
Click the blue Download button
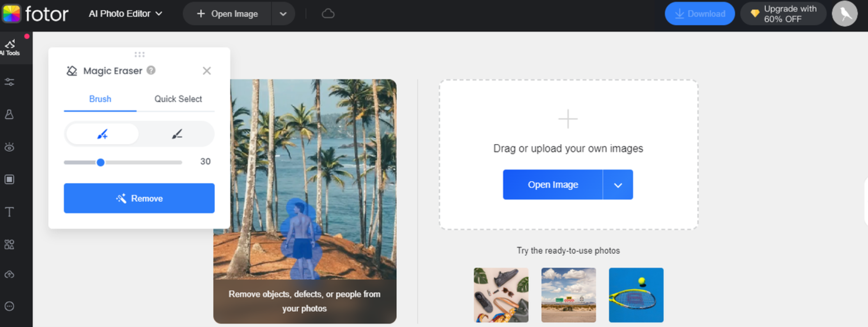700,14
